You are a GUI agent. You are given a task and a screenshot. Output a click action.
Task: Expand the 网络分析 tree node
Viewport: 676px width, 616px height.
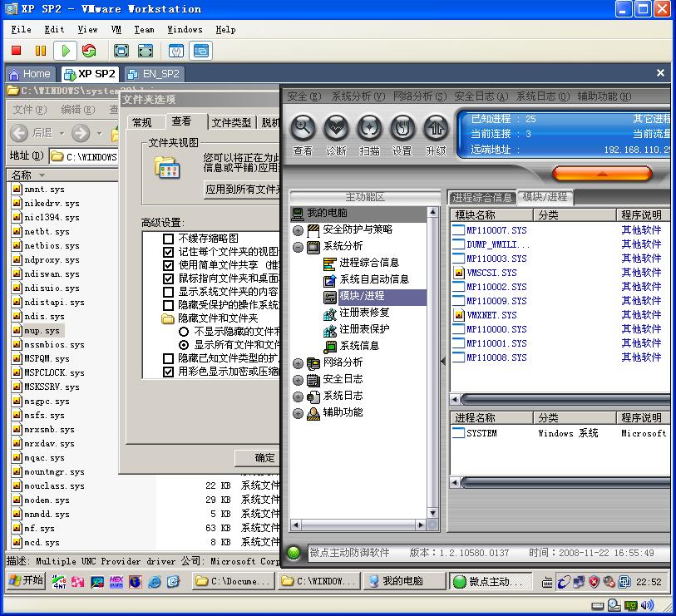click(x=298, y=363)
